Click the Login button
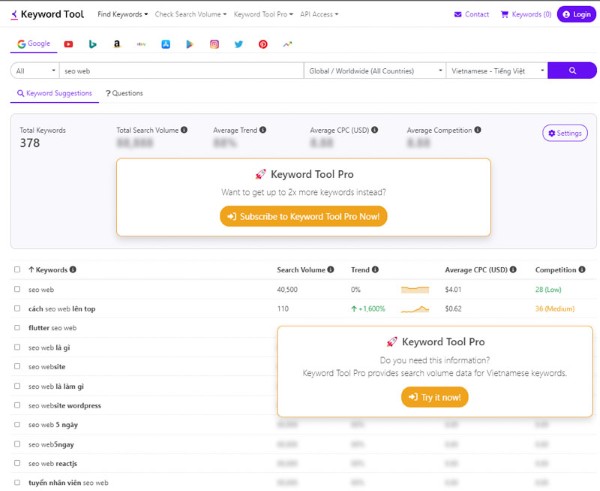The image size is (600, 491). point(576,15)
